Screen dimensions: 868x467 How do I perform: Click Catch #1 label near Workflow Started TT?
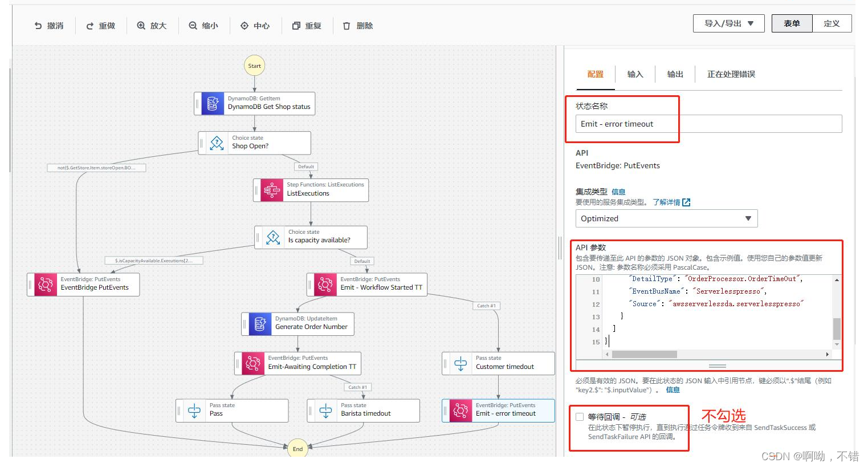486,306
